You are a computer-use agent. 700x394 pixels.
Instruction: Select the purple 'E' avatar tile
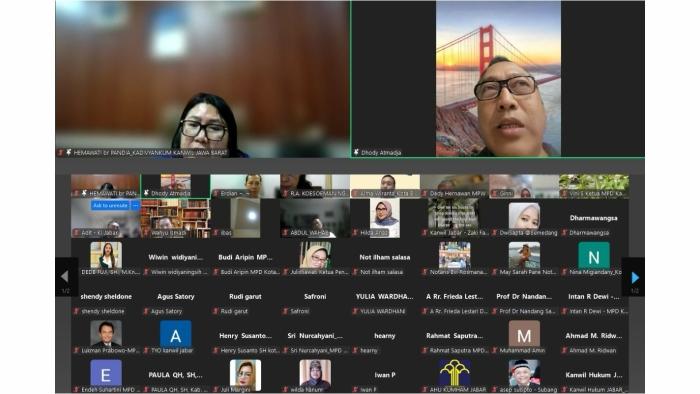tap(106, 373)
